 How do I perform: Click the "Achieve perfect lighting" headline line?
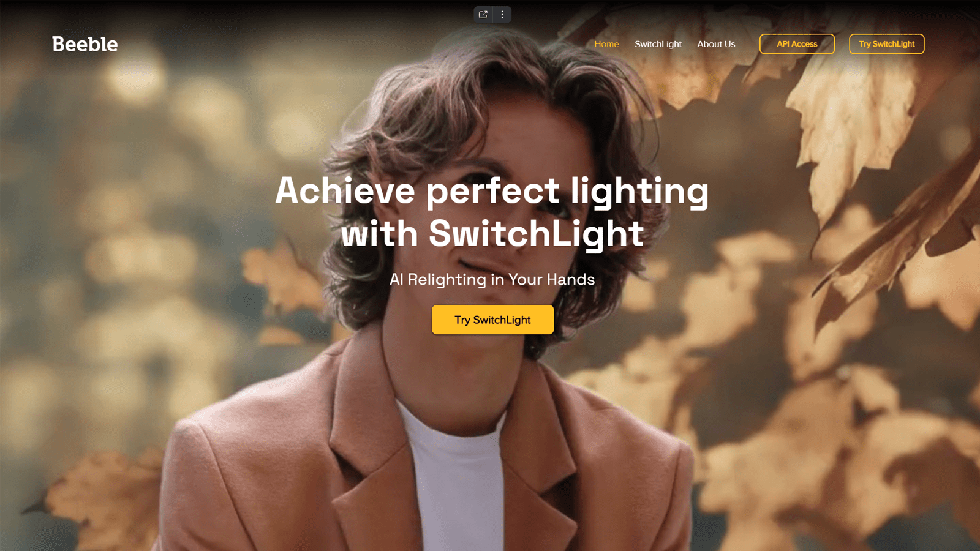pos(492,190)
